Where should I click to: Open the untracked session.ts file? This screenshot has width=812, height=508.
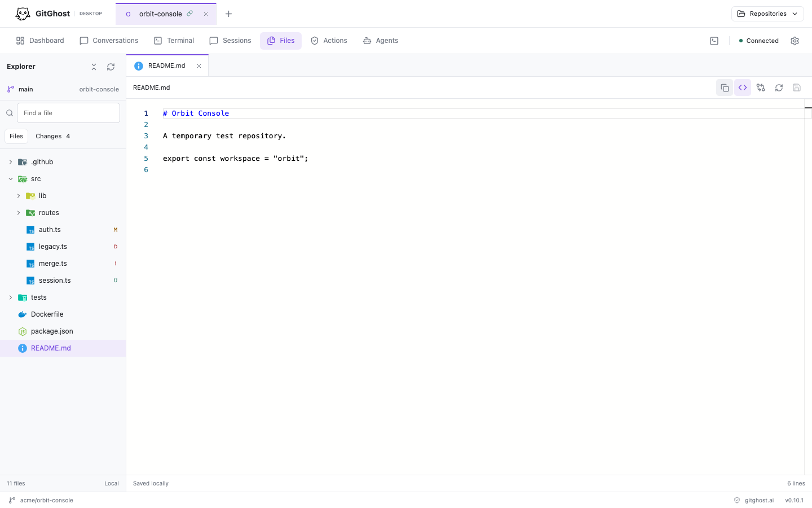63,281
